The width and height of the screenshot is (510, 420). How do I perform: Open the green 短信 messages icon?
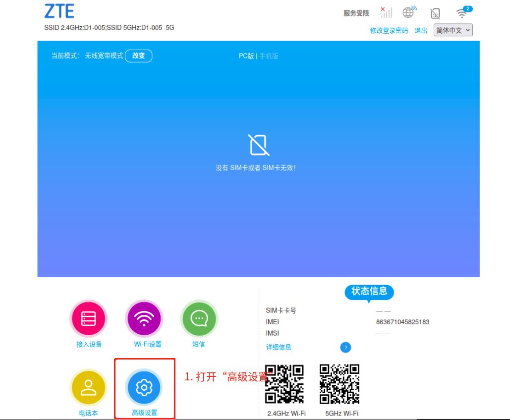click(x=199, y=318)
